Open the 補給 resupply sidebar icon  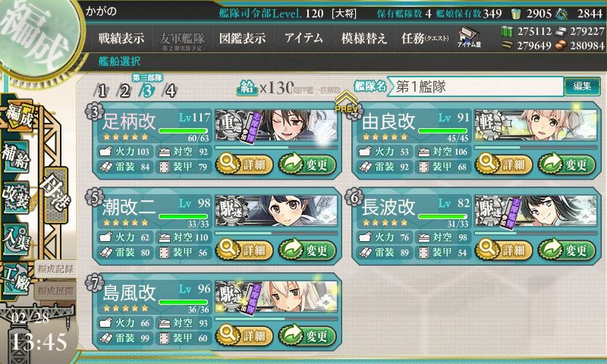coord(16,156)
